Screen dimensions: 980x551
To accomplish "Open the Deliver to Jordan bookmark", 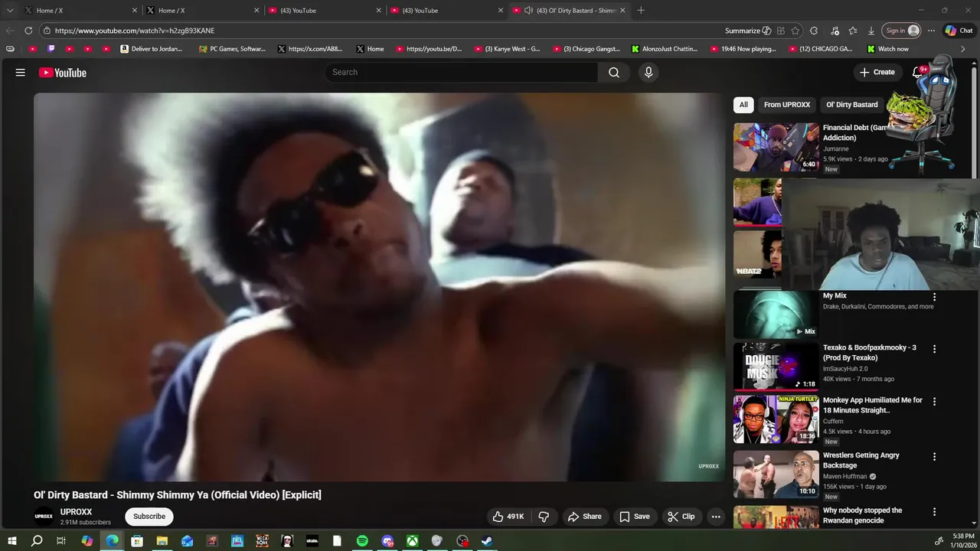I will pyautogui.click(x=152, y=49).
